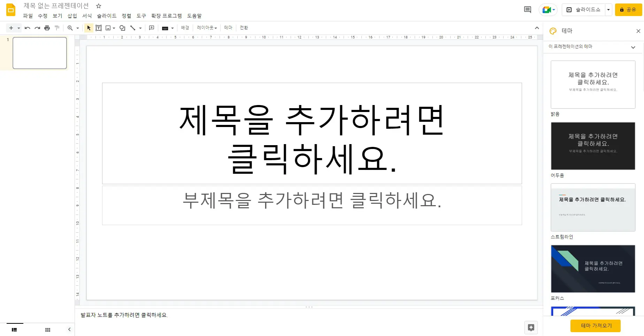Open new slide layout dropdown arrow

pos(19,28)
